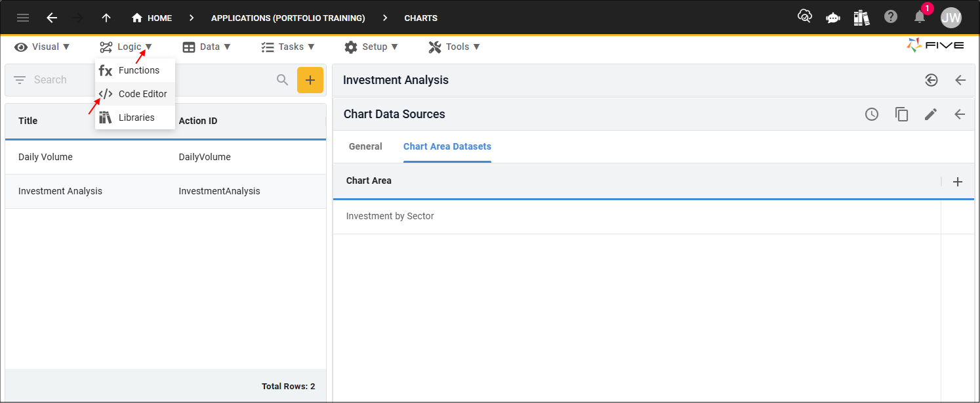Screen dimensions: 980x403
Task: Open the library books icon in header
Action: [x=861, y=18]
